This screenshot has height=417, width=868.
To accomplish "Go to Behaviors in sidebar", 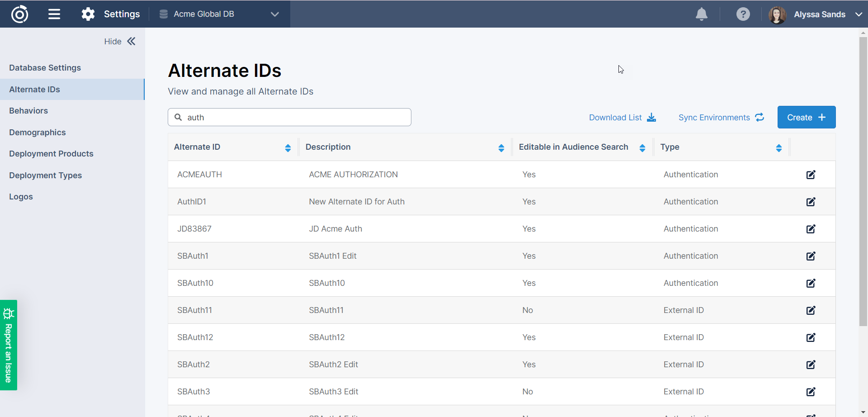I will click(x=28, y=111).
